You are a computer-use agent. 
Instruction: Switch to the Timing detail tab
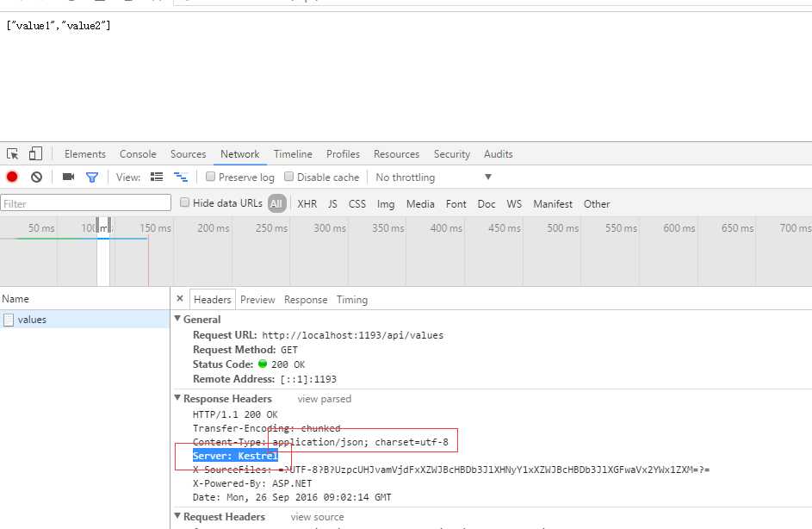(352, 300)
